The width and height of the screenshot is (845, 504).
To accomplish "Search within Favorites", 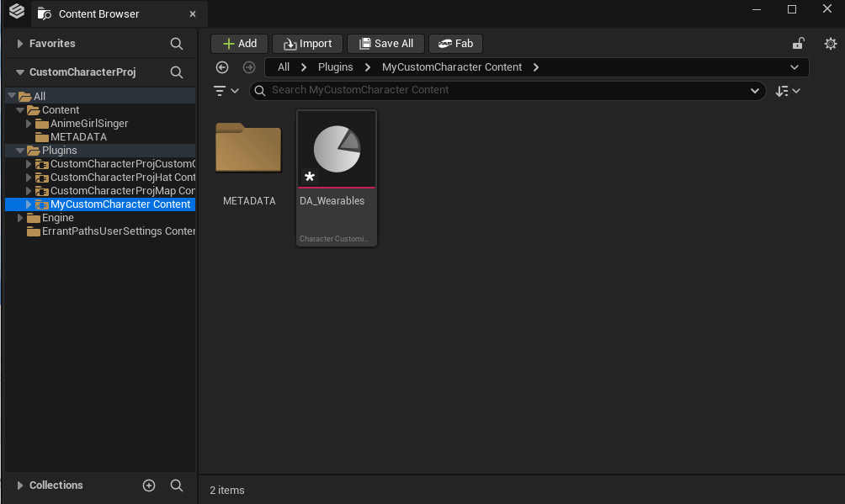I will tap(176, 44).
